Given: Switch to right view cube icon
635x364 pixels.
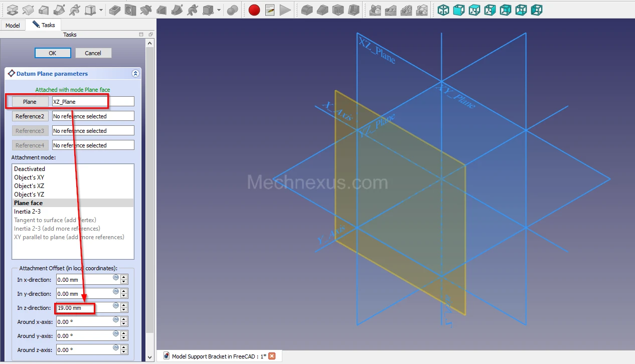Looking at the screenshot, I should pos(490,10).
